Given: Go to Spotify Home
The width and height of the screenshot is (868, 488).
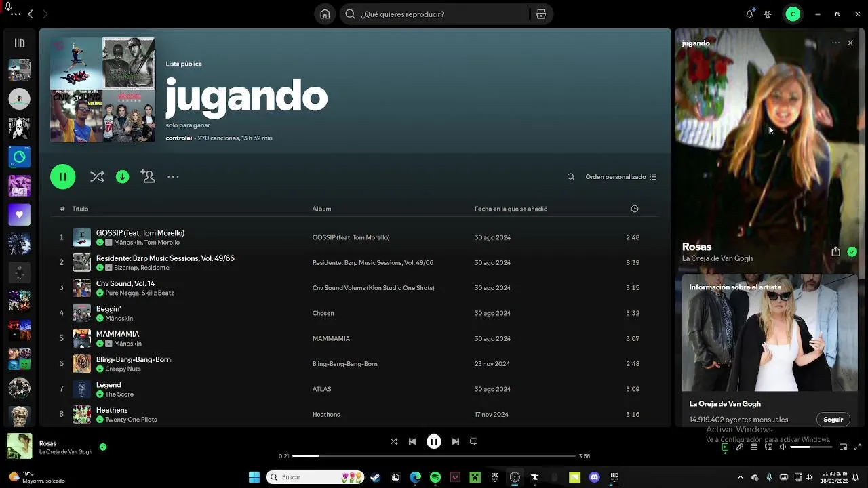Looking at the screenshot, I should click(325, 14).
